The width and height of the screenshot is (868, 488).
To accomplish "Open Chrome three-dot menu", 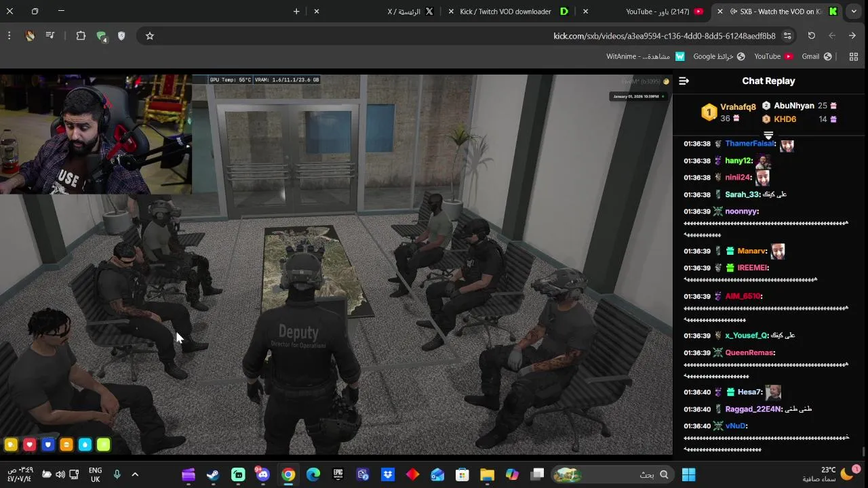I will point(9,36).
